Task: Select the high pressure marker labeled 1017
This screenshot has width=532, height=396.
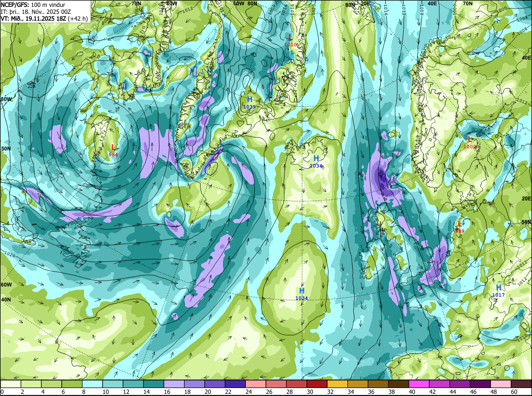Action: (x=498, y=291)
